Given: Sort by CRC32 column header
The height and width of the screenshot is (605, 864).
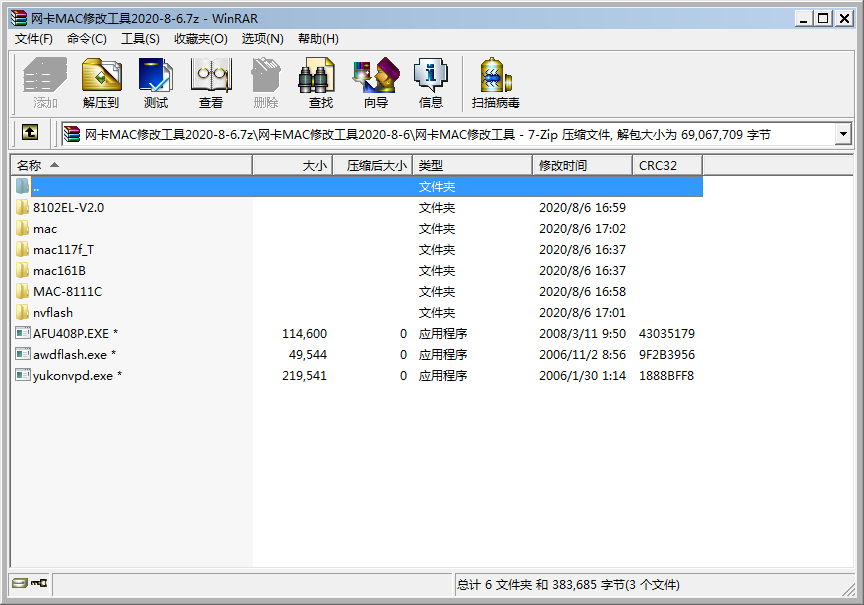Looking at the screenshot, I should point(667,165).
